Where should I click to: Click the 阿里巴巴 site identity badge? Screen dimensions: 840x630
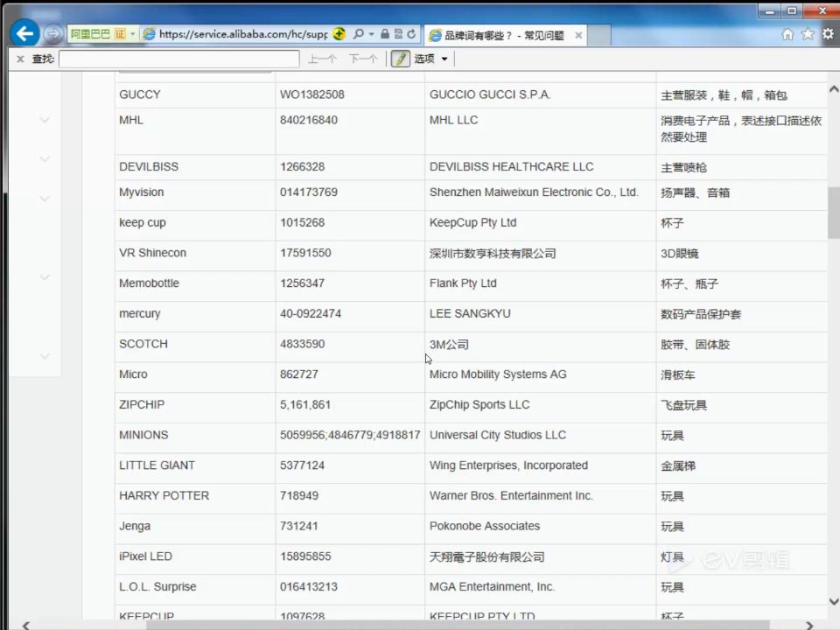(x=90, y=34)
